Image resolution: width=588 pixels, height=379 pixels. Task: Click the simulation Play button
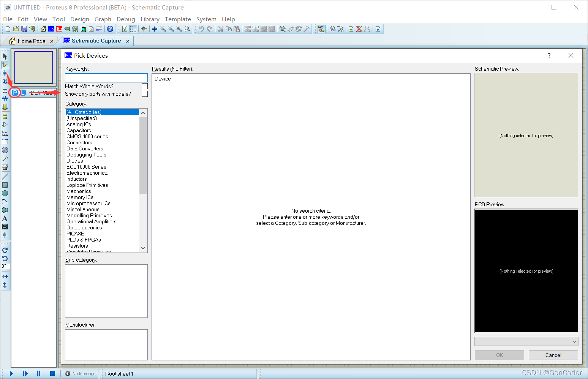click(x=11, y=374)
